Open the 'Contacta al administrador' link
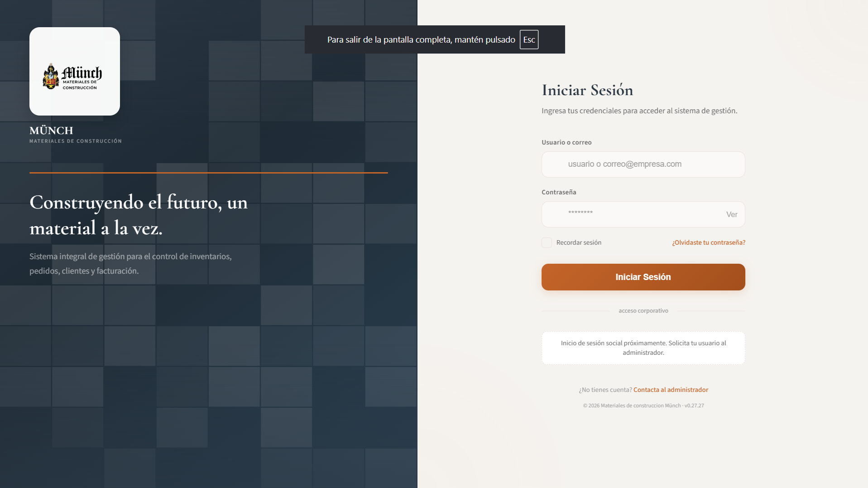The image size is (868, 488). [x=671, y=390]
